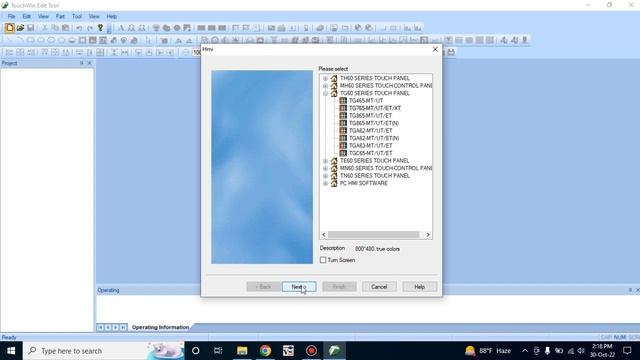
Task: Click the Back button in Hmi dialog
Action: (263, 287)
